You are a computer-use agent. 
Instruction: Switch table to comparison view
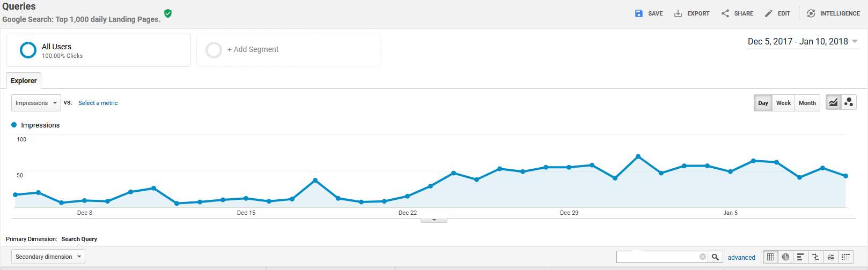(815, 257)
